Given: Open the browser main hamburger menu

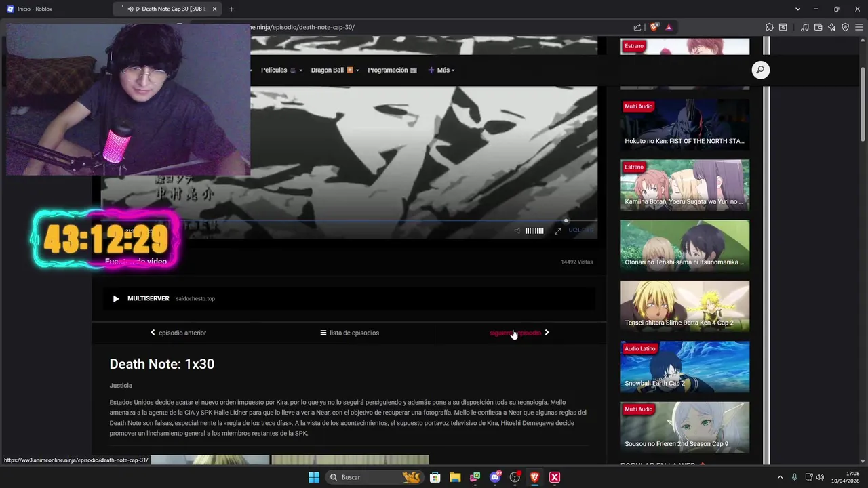Looking at the screenshot, I should [859, 27].
